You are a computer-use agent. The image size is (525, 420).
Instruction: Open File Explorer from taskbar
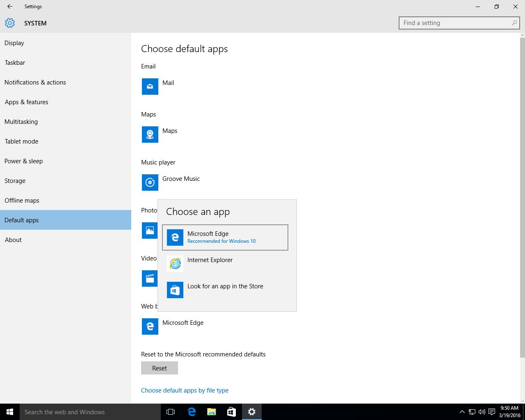point(212,412)
